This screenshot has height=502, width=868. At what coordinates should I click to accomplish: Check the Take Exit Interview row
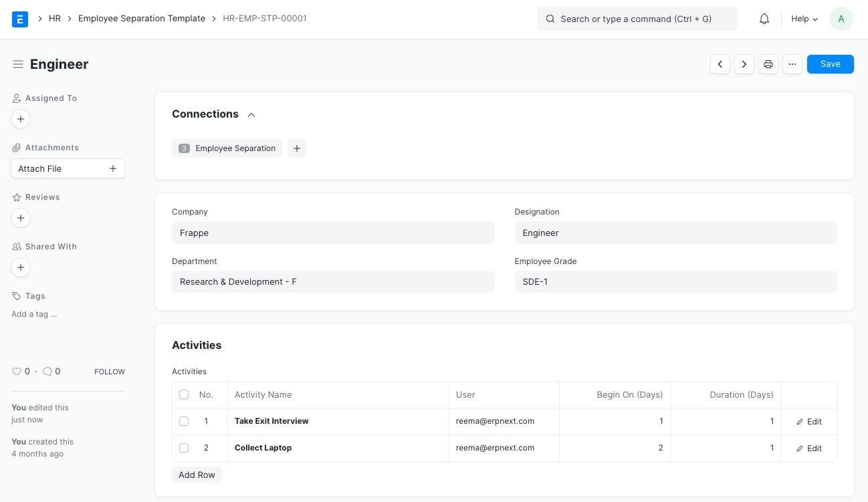[x=184, y=421]
